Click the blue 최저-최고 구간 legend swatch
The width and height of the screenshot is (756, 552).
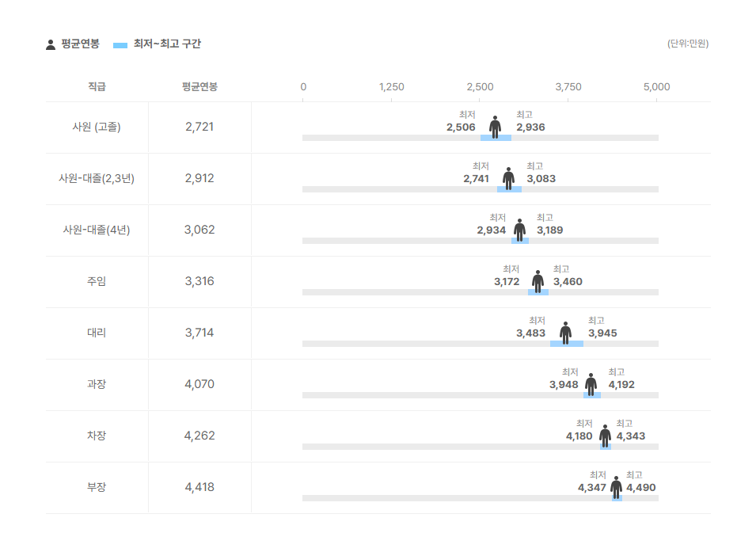click(120, 45)
